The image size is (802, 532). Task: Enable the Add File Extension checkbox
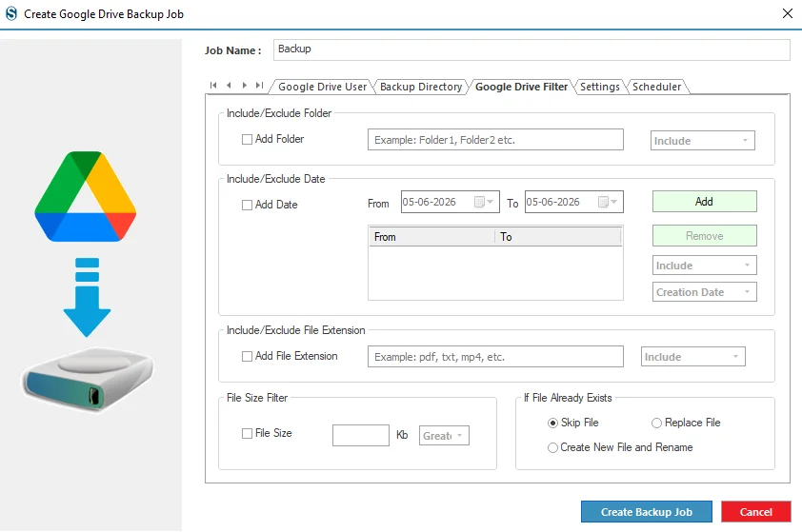[x=247, y=356]
